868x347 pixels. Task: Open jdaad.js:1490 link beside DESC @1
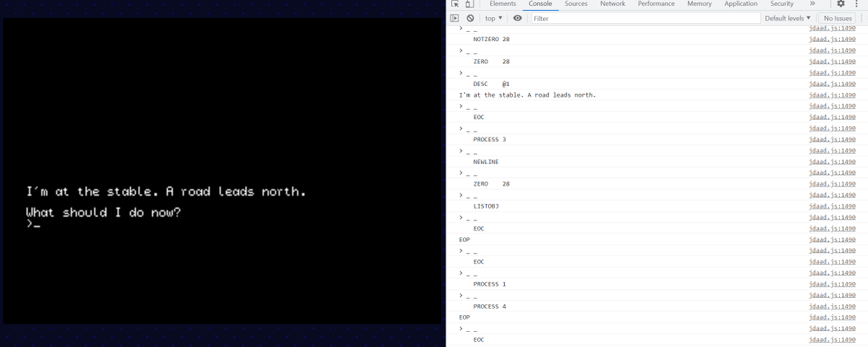(x=832, y=84)
